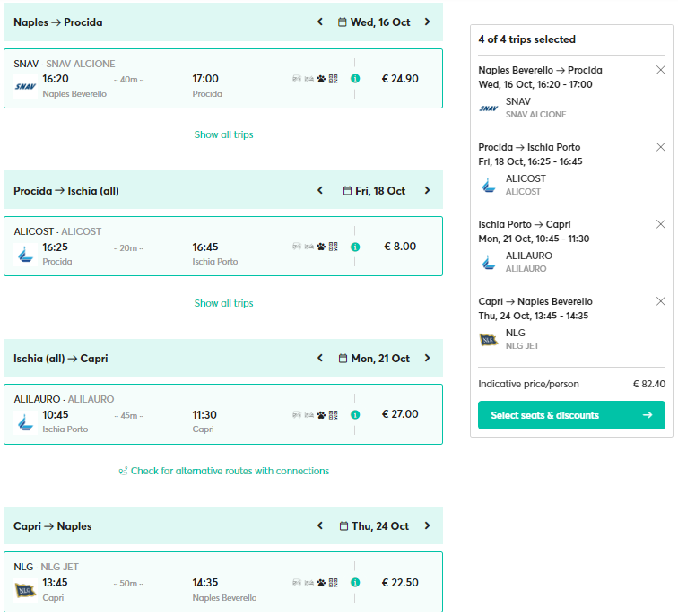Screen dimensions: 678x616
Task: Click greyed vehicle icon on NLG JET trip
Action: (x=297, y=583)
